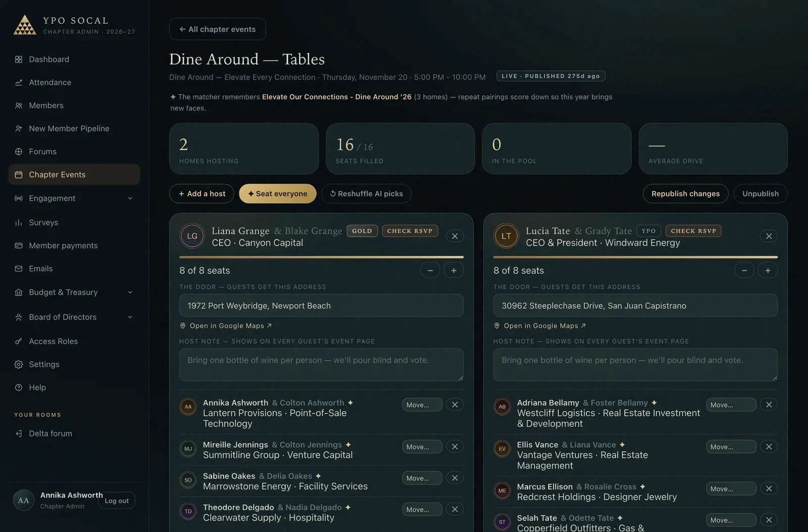Click Liana Grange LG avatar

(192, 236)
